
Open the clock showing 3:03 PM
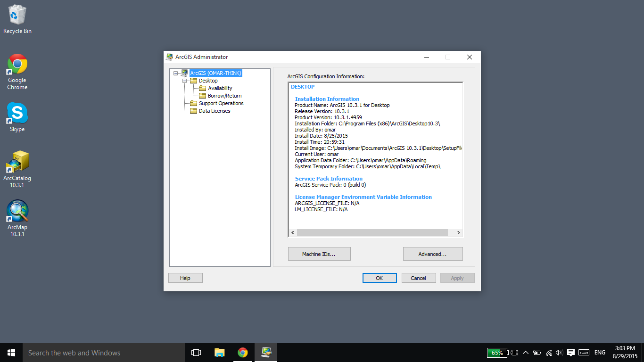pyautogui.click(x=625, y=353)
